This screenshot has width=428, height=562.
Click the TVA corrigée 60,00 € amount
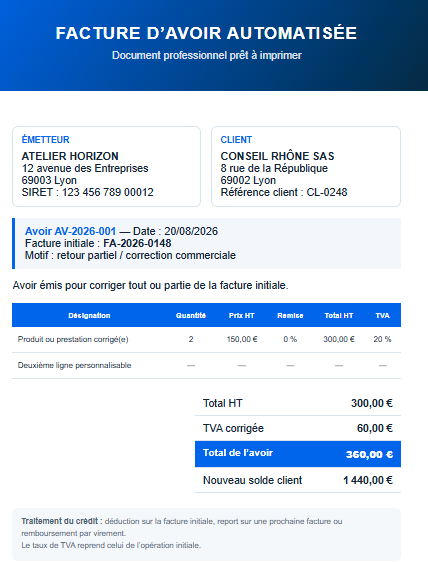pos(375,428)
